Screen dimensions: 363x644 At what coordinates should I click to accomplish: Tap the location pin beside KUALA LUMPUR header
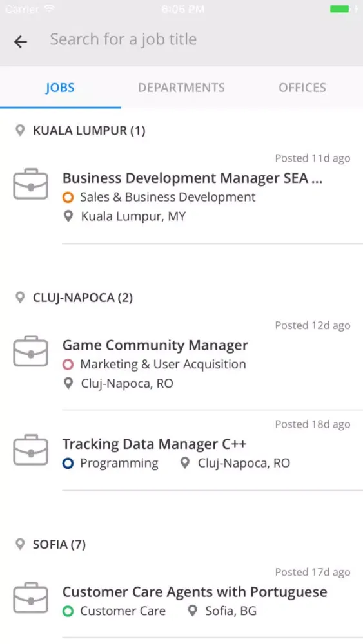coord(20,131)
